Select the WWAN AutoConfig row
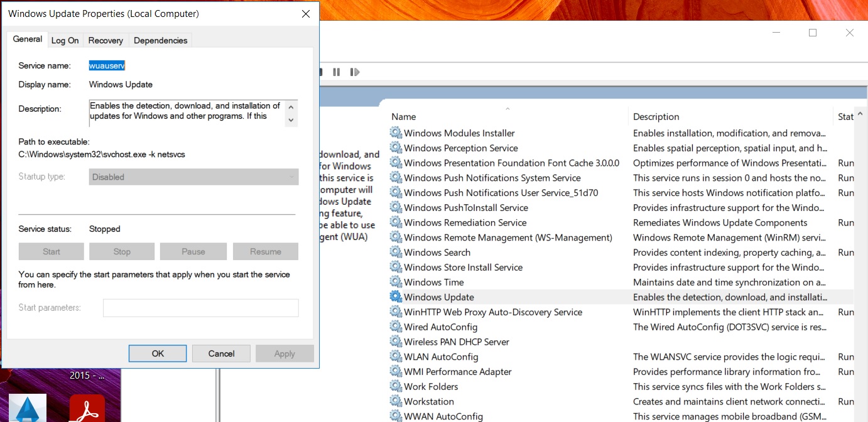Screen dimensions: 868x422 [621, 416]
